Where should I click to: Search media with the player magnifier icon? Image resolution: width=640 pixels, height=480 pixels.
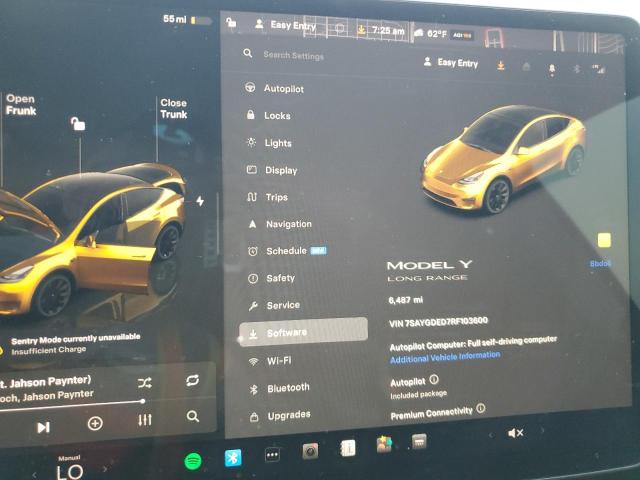(193, 416)
